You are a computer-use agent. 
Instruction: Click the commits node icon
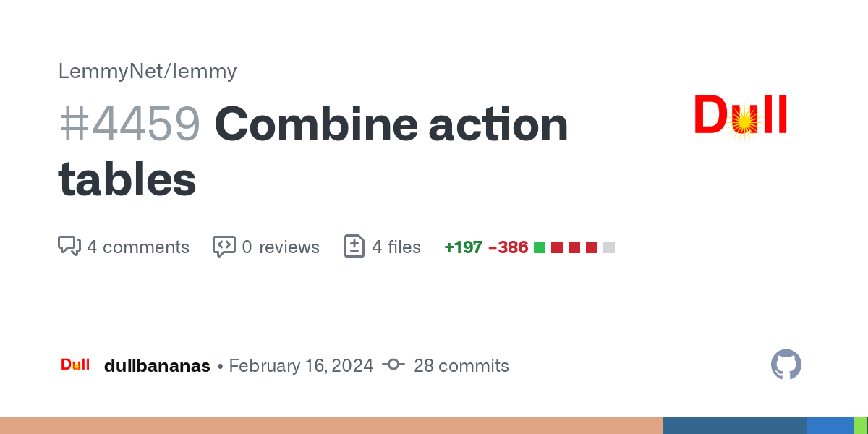pos(393,365)
